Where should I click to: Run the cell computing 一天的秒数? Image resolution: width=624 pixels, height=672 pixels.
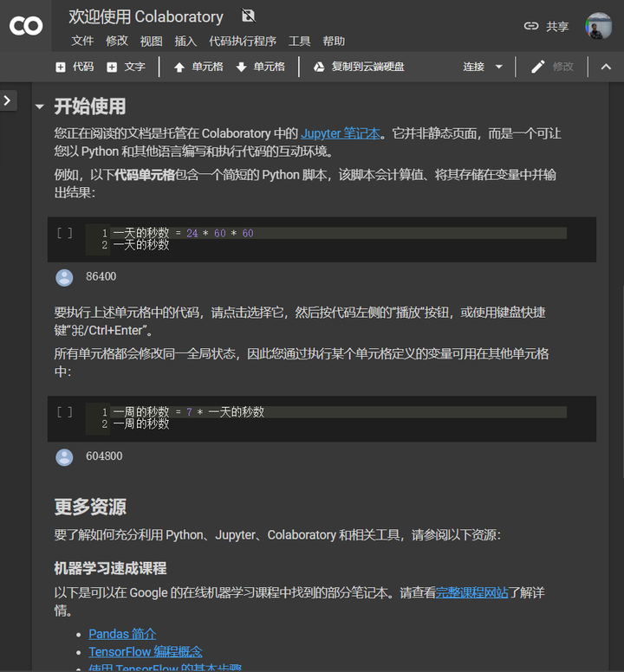(64, 233)
